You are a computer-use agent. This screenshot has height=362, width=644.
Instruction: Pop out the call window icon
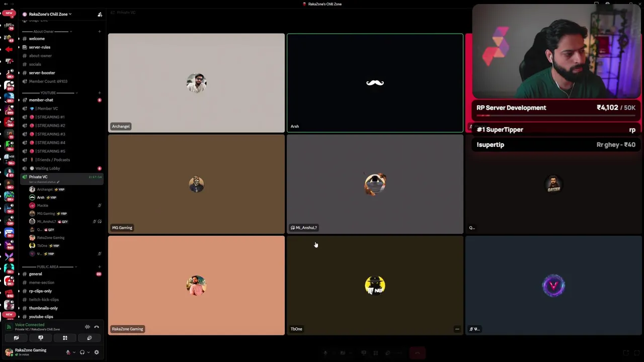(x=626, y=353)
